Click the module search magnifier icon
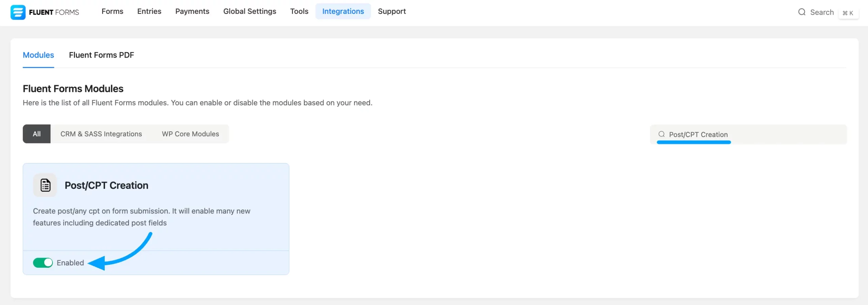The width and height of the screenshot is (868, 305). pyautogui.click(x=661, y=134)
